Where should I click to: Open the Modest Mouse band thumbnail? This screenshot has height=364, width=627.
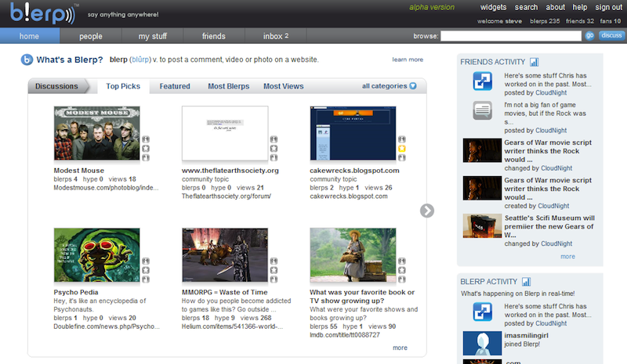[x=96, y=133]
